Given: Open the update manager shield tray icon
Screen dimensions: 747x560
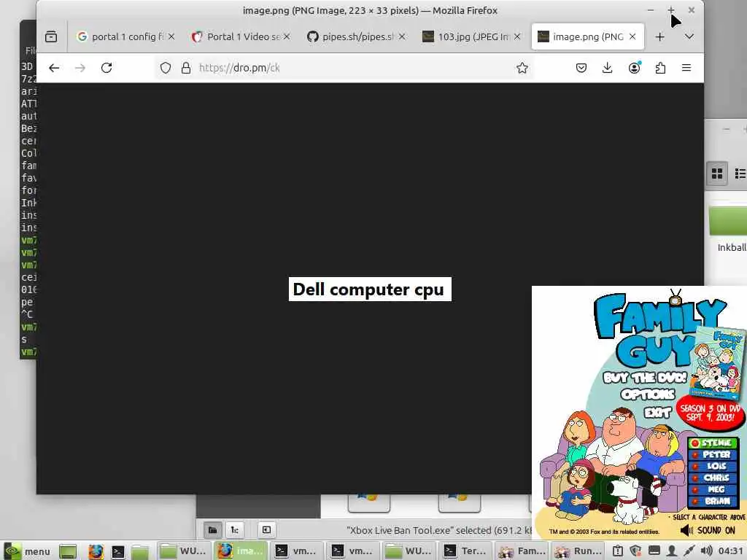Looking at the screenshot, I should (x=635, y=551).
